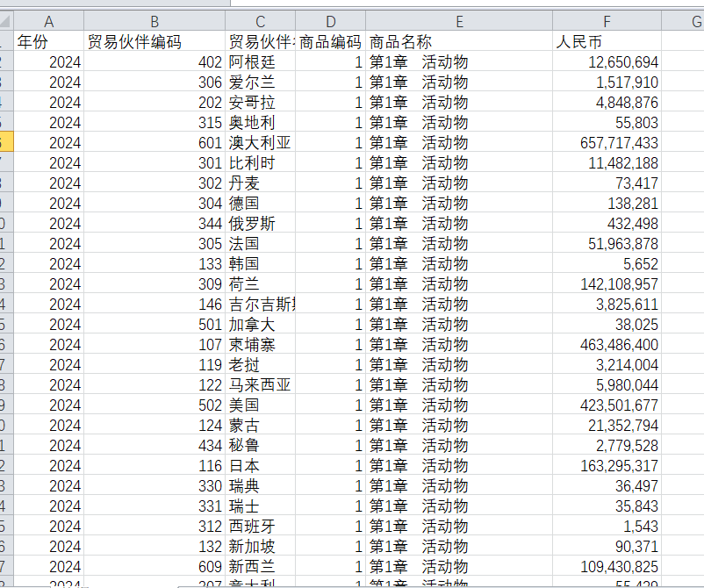
Task: Select column B header
Action: coord(154,21)
